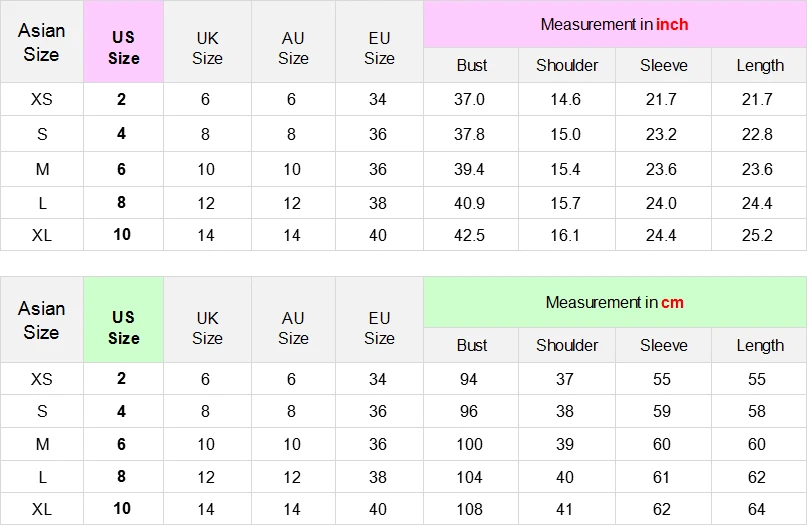
Task: Select the 94 cm bust cell
Action: click(470, 380)
